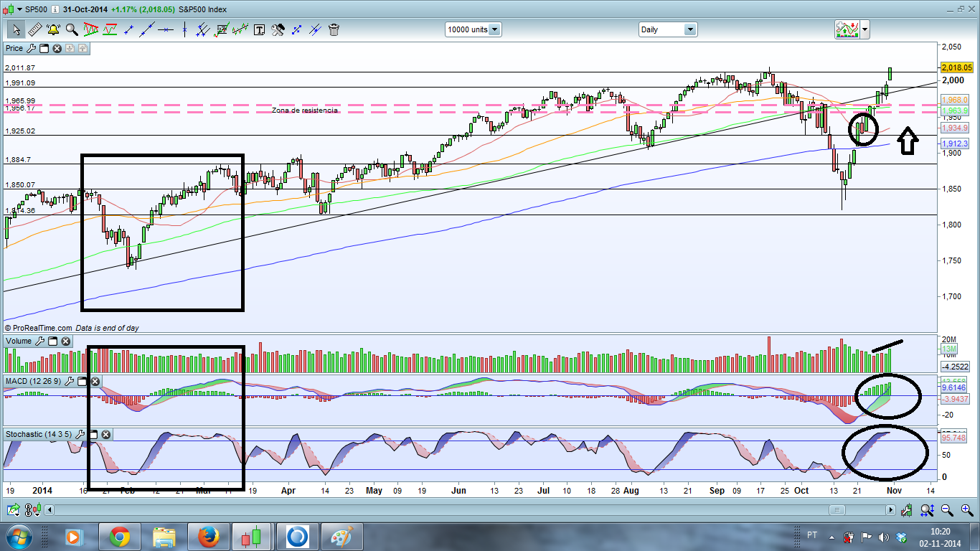Click the add indicator chart button
The width and height of the screenshot is (980, 551).
point(847,29)
